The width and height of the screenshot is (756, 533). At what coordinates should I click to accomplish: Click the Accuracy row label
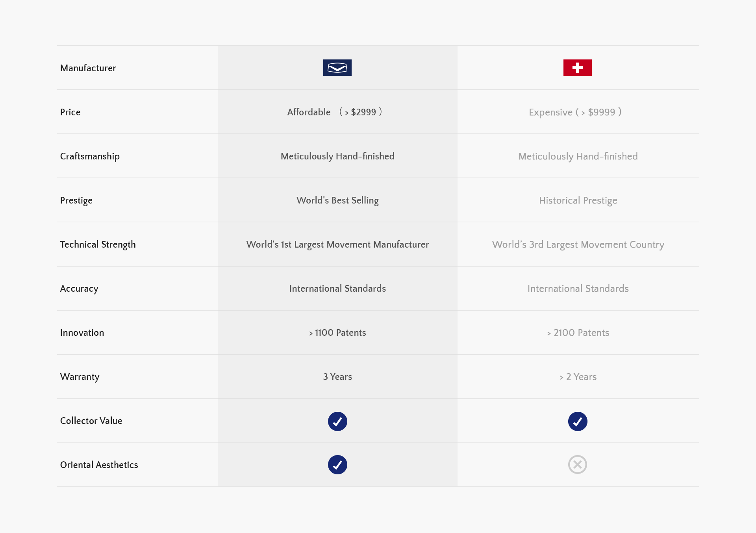pos(79,289)
